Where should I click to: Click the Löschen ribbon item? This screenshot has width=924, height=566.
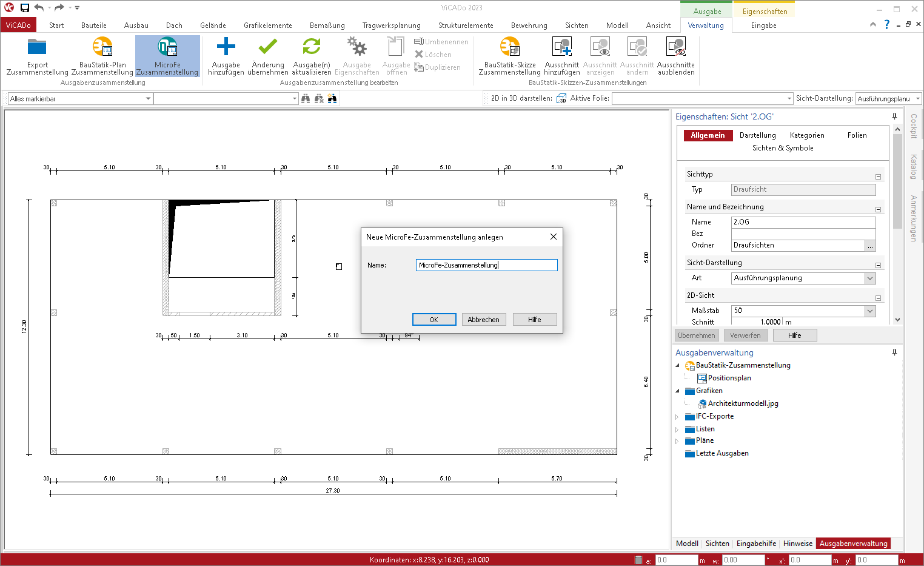433,55
